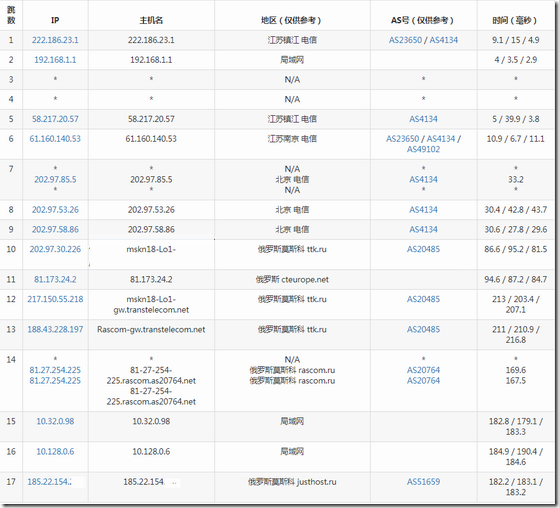Select the 61.160.140.53 IP link

[55, 139]
